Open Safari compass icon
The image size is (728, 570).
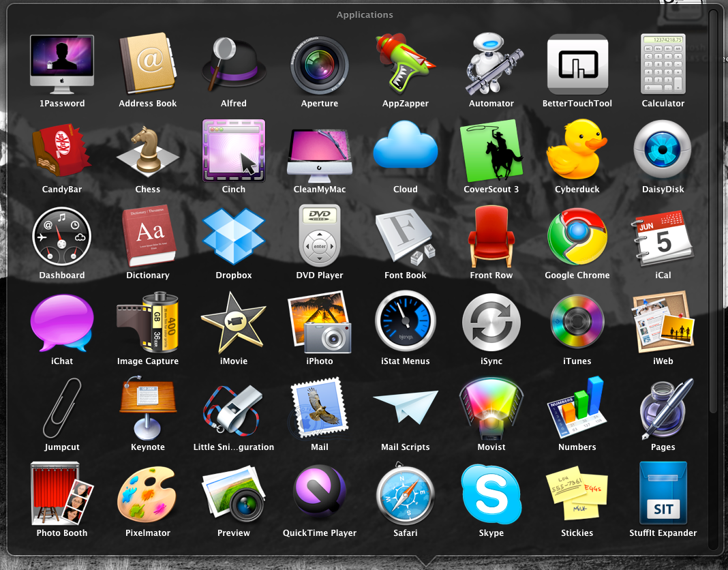click(x=405, y=494)
